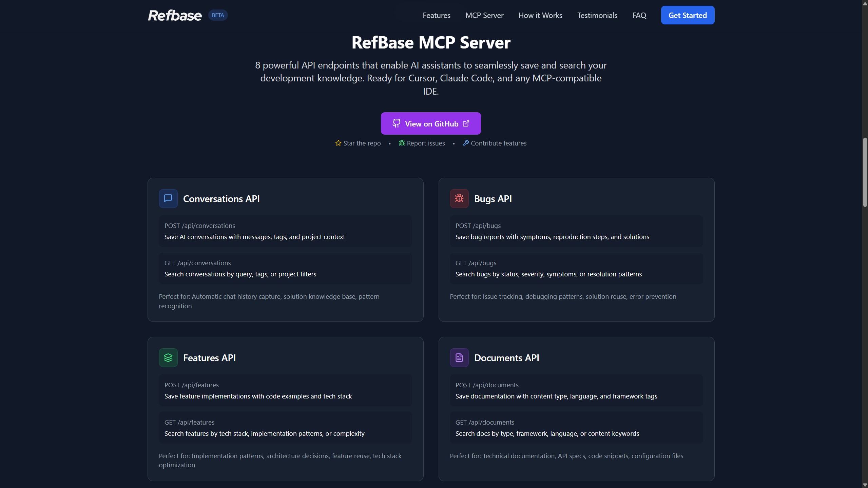Click the View on GitHub button
868x488 pixels.
431,123
